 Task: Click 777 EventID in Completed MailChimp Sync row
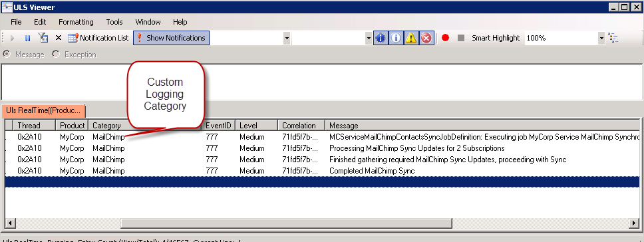pos(212,171)
